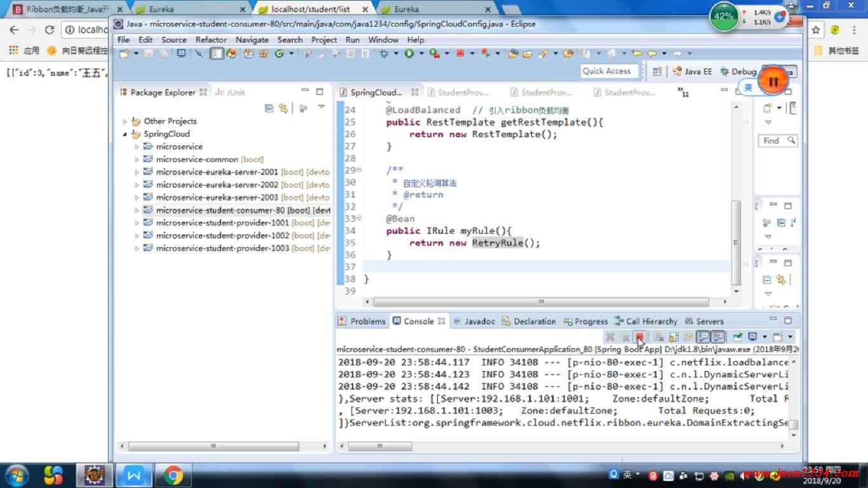This screenshot has width=868, height=488.
Task: Click the Run Last Tool coverage icon
Action: (434, 53)
